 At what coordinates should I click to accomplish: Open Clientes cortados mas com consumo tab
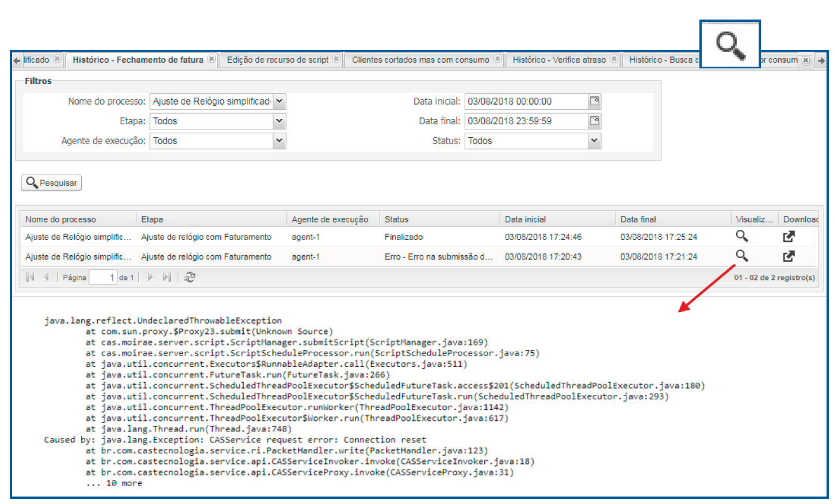[420, 60]
